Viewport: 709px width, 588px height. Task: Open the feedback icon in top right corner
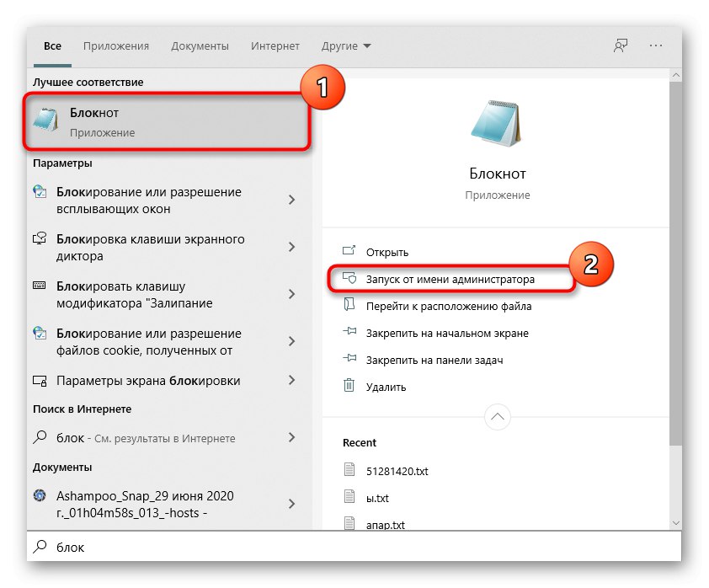(621, 46)
